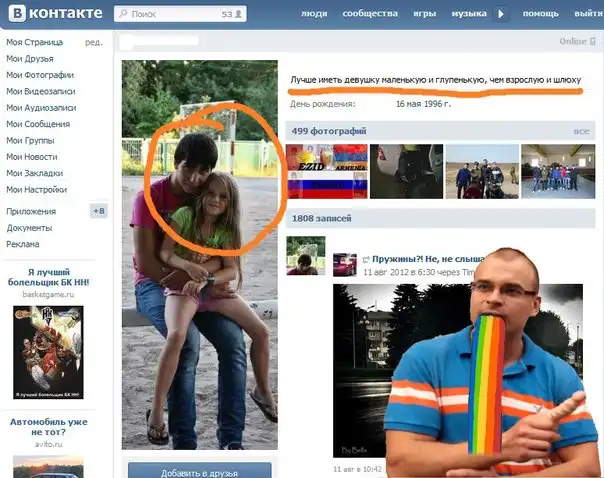
Task: Click 'ред.' edit link next to Моя Страница
Action: click(x=93, y=43)
